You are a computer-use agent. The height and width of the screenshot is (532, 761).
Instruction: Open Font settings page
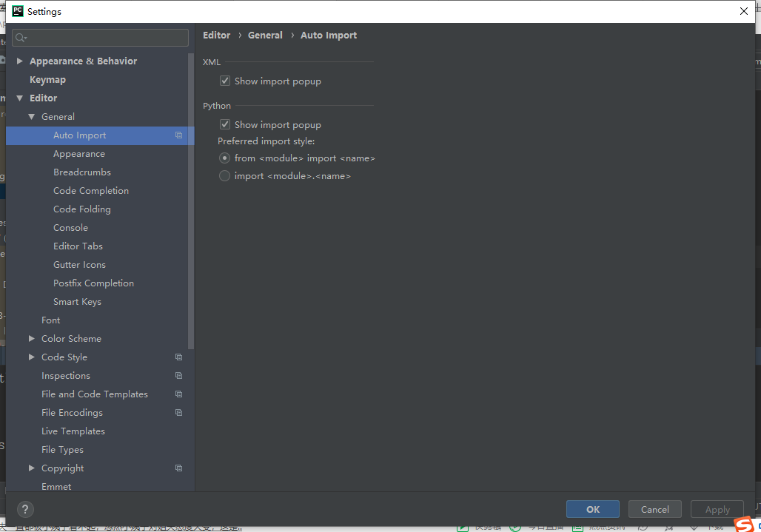tap(51, 320)
